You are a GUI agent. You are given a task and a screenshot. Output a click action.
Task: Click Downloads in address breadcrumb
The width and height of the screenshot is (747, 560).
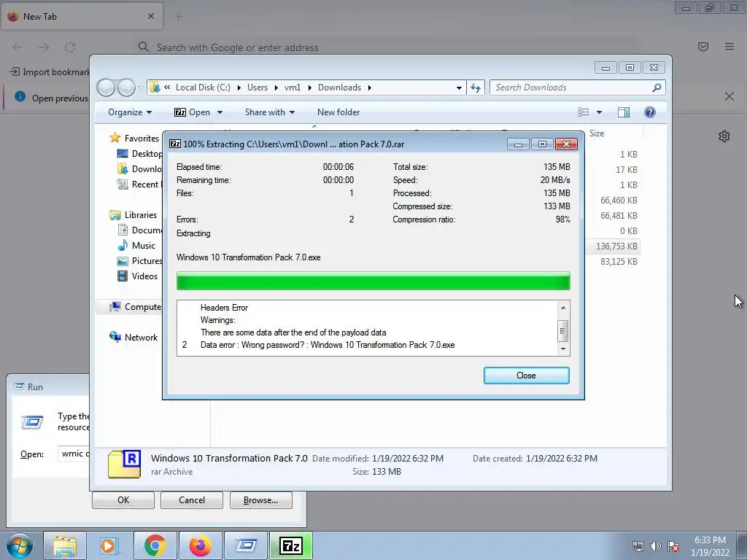tap(339, 87)
